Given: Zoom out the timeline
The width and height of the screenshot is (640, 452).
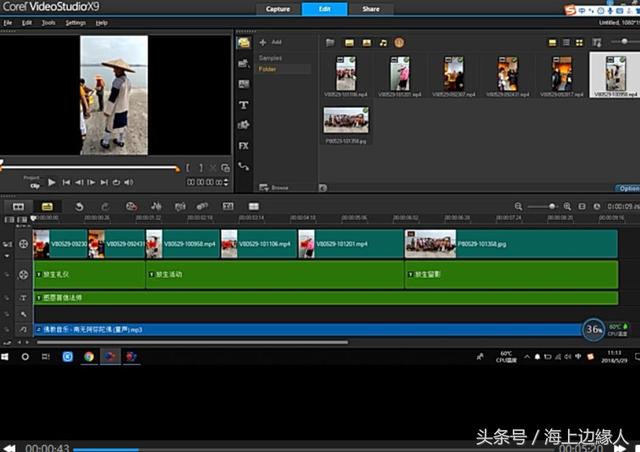Looking at the screenshot, I should [x=518, y=207].
